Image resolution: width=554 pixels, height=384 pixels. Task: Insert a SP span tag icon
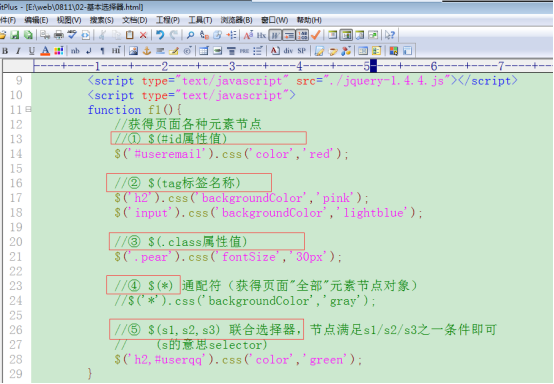(x=301, y=51)
